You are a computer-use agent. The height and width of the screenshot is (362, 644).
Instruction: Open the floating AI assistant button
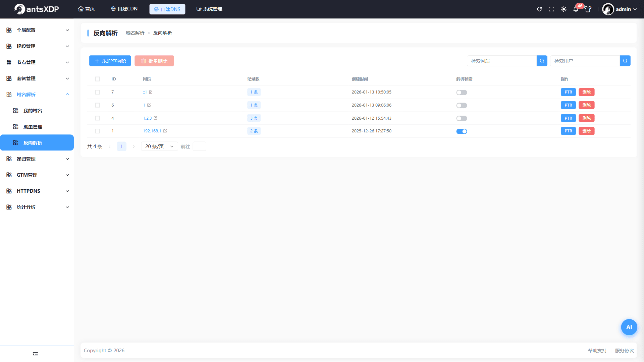629,327
